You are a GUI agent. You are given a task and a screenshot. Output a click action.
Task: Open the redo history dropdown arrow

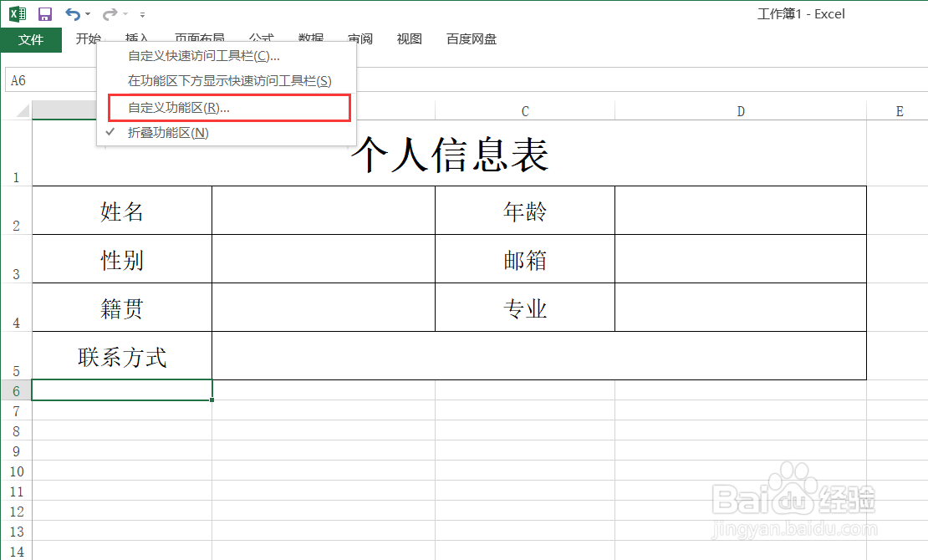(125, 13)
